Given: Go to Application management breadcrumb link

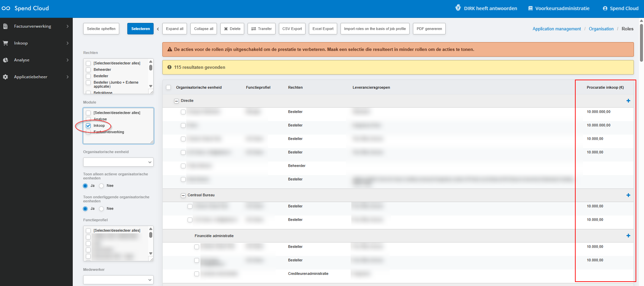Looking at the screenshot, I should tap(556, 29).
